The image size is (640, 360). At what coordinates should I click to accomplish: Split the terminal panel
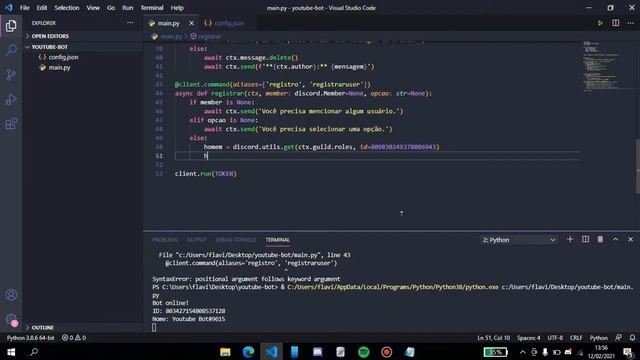point(585,240)
